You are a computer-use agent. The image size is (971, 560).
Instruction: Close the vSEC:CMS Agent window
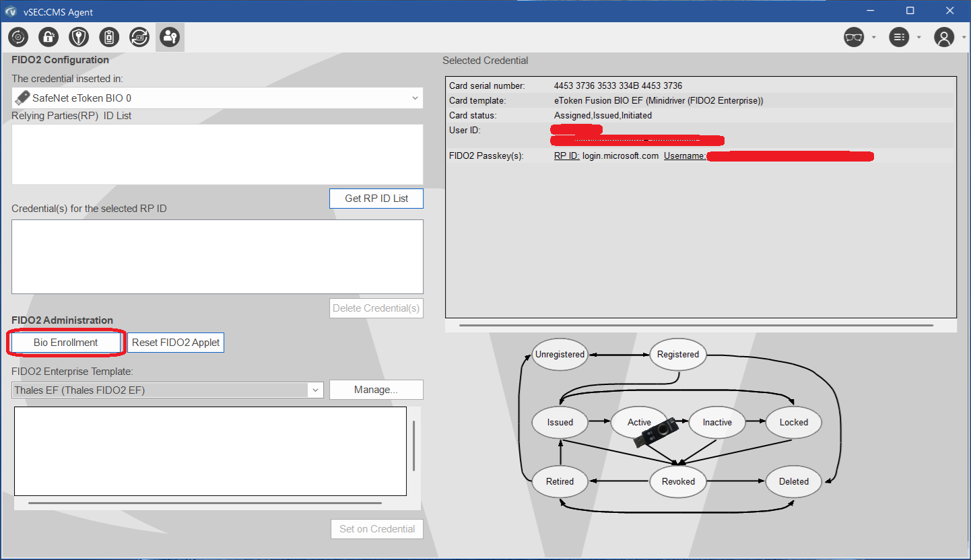[x=949, y=11]
